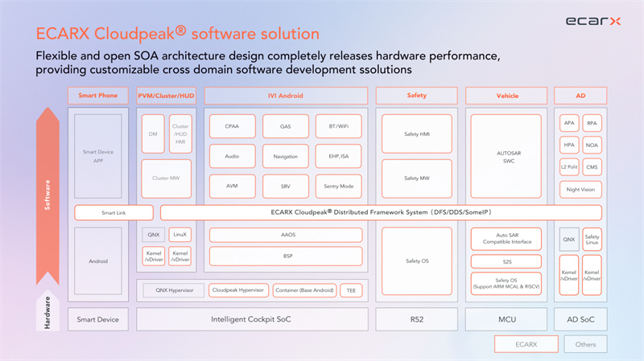Image resolution: width=644 pixels, height=361 pixels.
Task: Select the IVI Android column header
Action: pos(286,96)
